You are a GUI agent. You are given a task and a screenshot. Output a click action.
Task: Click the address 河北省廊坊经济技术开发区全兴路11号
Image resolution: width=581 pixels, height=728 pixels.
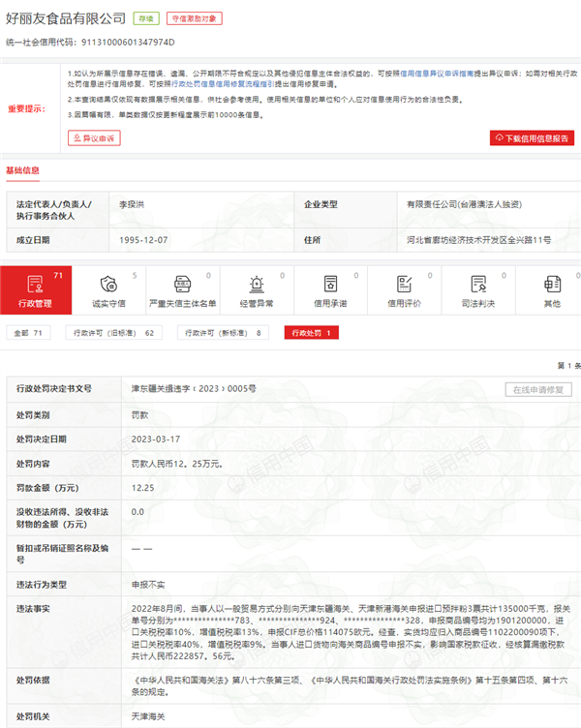(x=478, y=240)
